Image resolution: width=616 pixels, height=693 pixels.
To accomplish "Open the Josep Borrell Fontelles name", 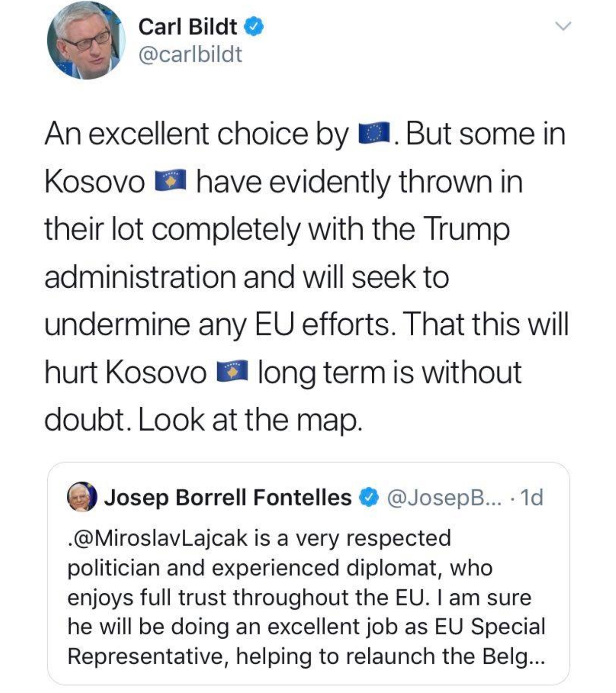I will (x=228, y=497).
